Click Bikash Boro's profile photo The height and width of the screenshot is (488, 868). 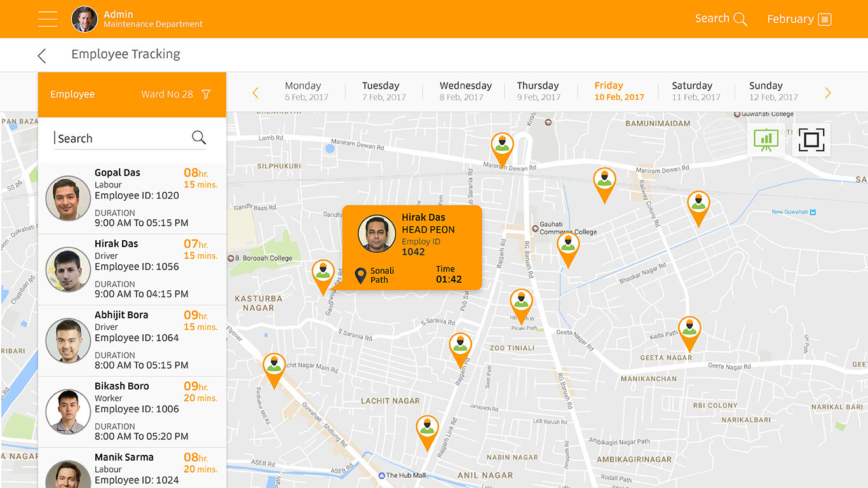68,411
